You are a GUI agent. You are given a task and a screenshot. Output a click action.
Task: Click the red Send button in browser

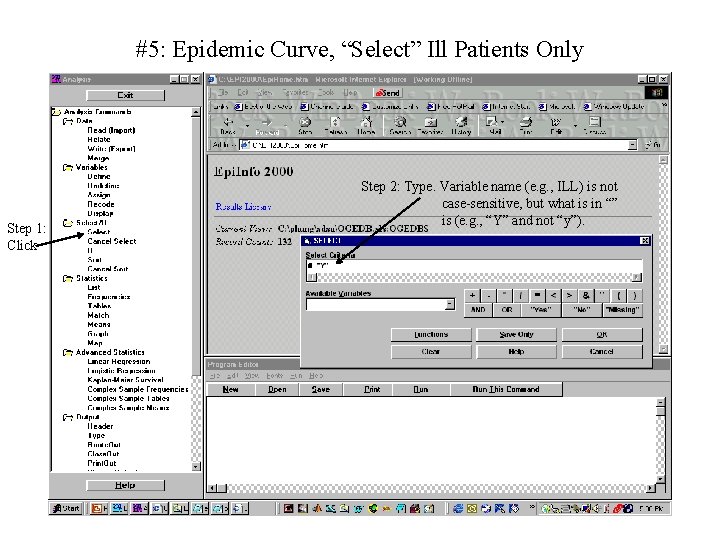click(388, 93)
